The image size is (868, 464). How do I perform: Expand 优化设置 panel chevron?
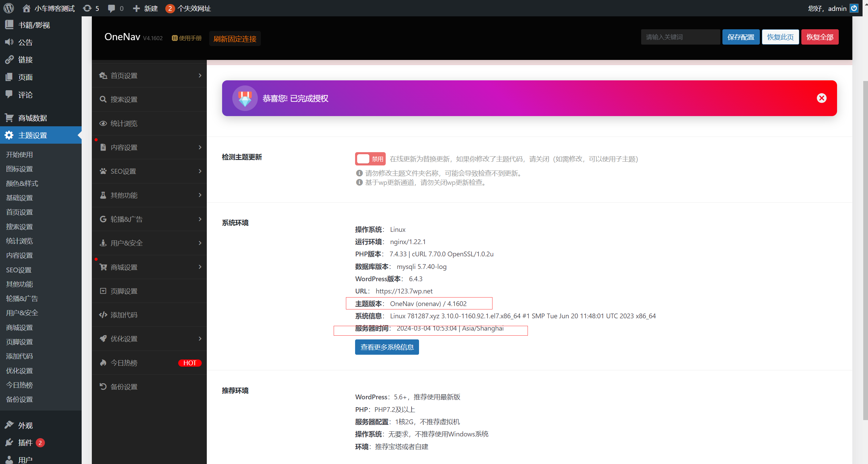tap(200, 338)
